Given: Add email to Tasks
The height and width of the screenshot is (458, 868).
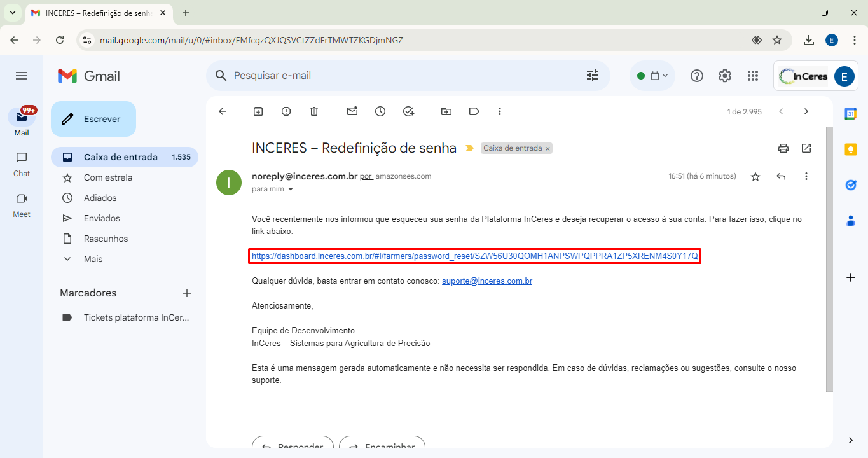Looking at the screenshot, I should coord(408,111).
